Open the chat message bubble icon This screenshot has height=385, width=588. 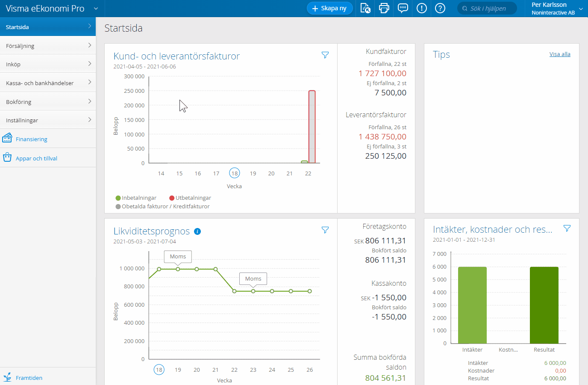click(403, 8)
